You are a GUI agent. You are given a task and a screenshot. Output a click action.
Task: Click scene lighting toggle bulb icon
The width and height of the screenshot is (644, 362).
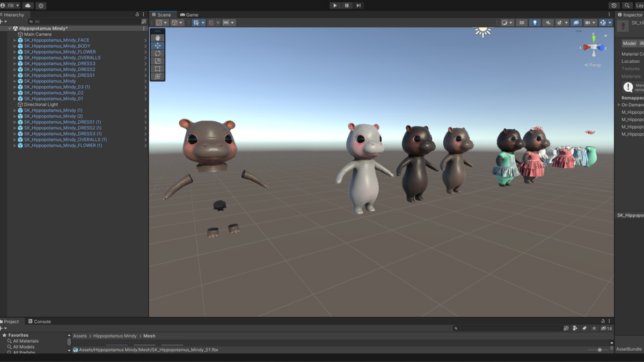point(535,23)
